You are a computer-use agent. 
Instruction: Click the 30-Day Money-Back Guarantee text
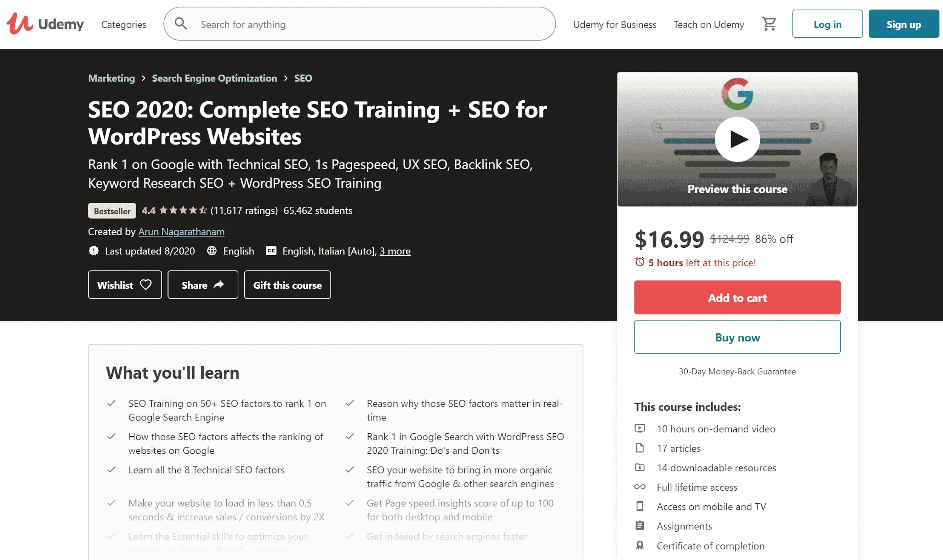coord(737,371)
